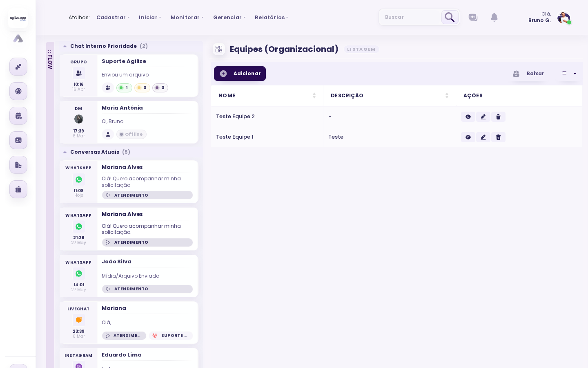Open the sidebar shortcut with connected-squares icon
Viewport: 588px width, 368px height.
18,67
